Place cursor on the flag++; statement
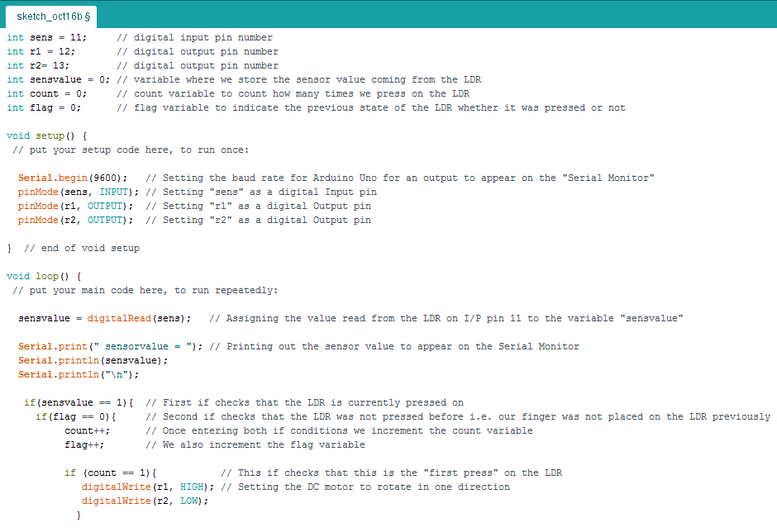The height and width of the screenshot is (532, 777). coord(84,444)
